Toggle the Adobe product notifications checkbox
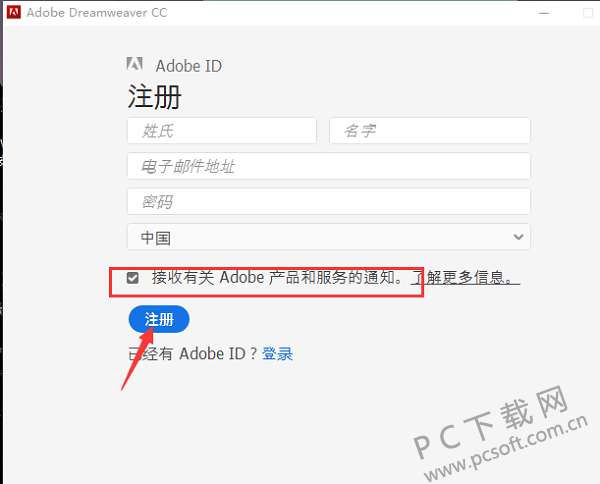This screenshot has height=484, width=600. point(133,278)
